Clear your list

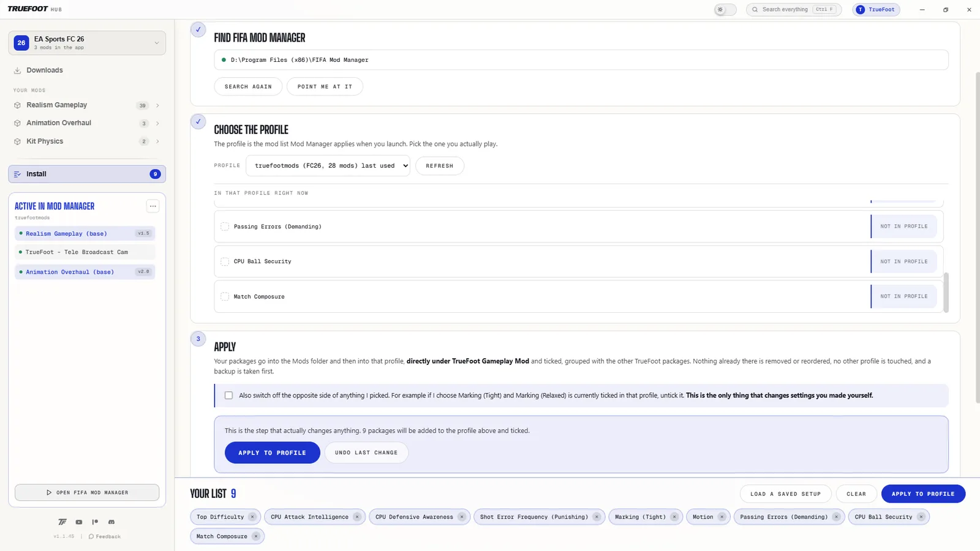tap(856, 494)
